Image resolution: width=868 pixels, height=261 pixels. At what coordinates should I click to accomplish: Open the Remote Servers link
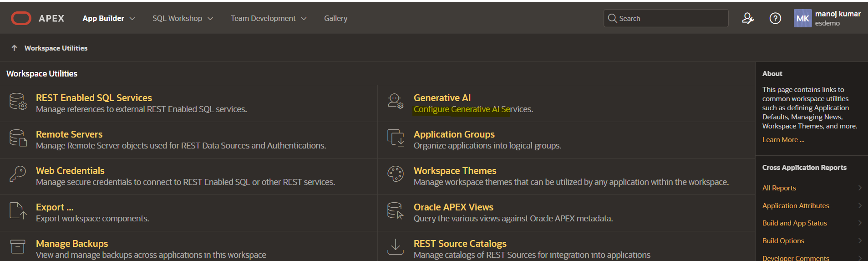click(69, 134)
